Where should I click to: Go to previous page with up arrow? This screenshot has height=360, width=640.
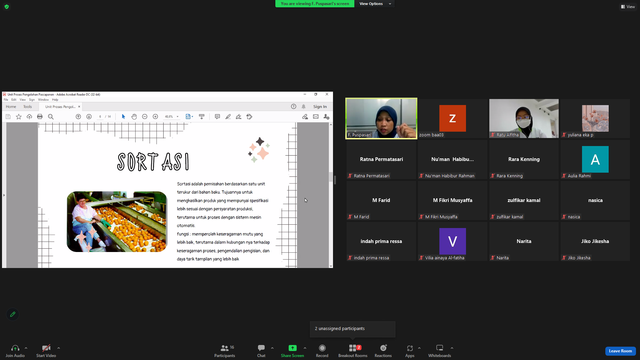[x=78, y=117]
